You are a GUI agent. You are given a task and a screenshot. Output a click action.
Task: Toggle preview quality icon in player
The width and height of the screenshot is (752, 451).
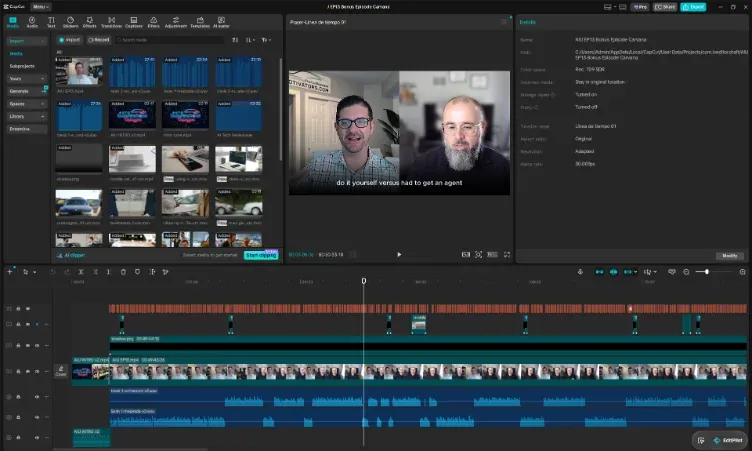coord(466,255)
